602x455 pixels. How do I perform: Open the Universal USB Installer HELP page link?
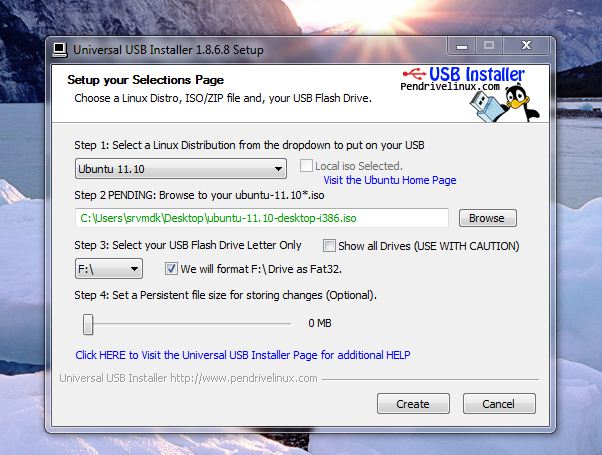click(243, 355)
